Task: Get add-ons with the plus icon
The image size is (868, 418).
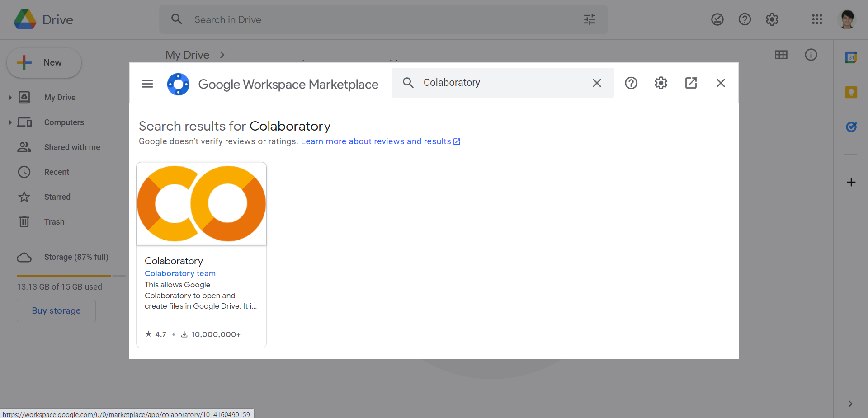Action: [851, 182]
